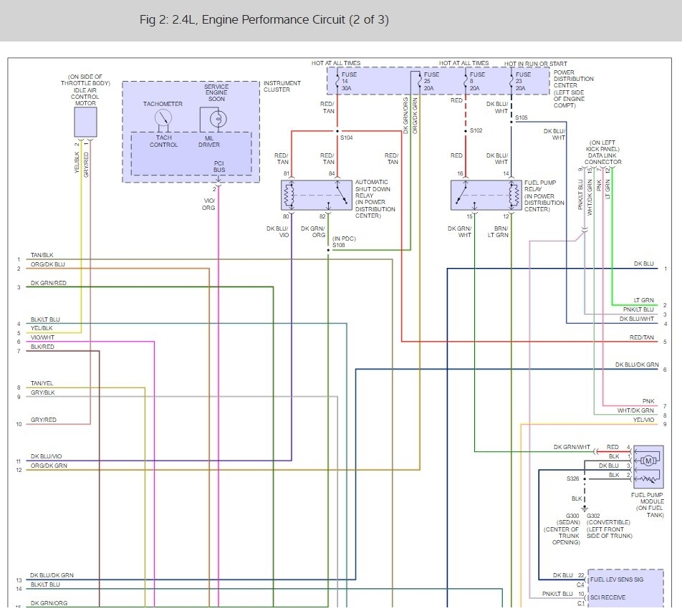
Task: Click splice label S326
Action: [572, 478]
